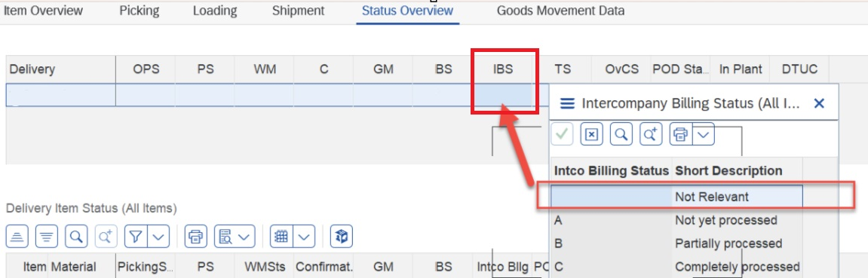The width and height of the screenshot is (868, 278).
Task: Click the sort descending icon in item toolbar
Action: point(47,237)
